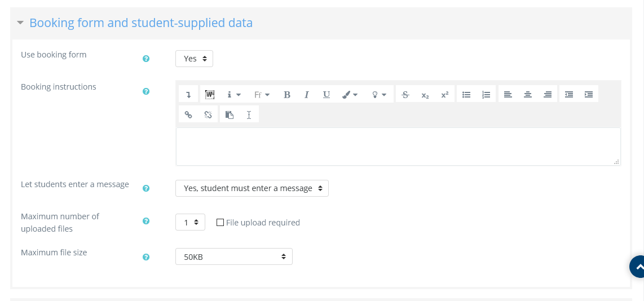Apply italic formatting in Booking instructions
Image resolution: width=644 pixels, height=301 pixels.
(x=307, y=95)
